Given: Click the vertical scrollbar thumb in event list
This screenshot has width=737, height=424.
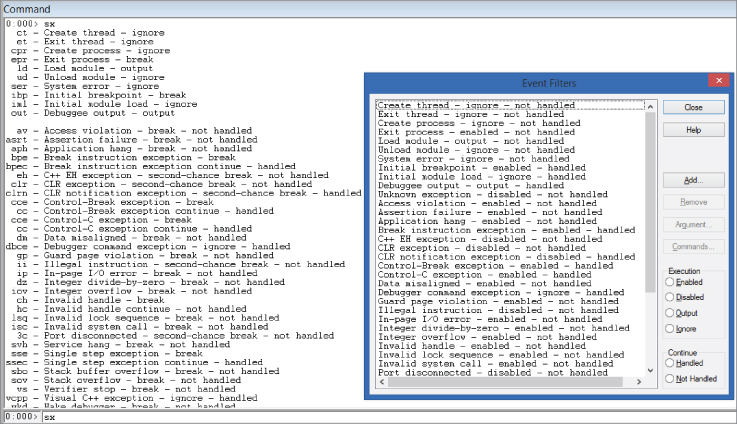Looking at the screenshot, I should [651, 202].
